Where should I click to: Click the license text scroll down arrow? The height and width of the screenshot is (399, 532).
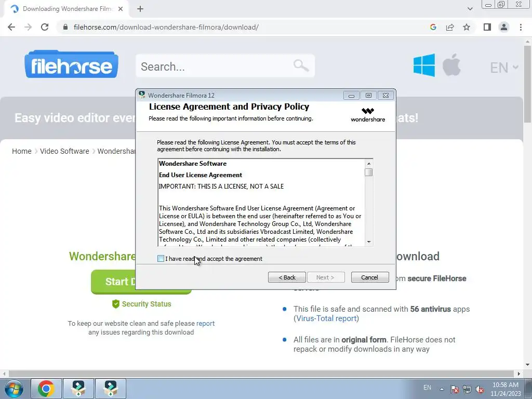[x=369, y=242]
